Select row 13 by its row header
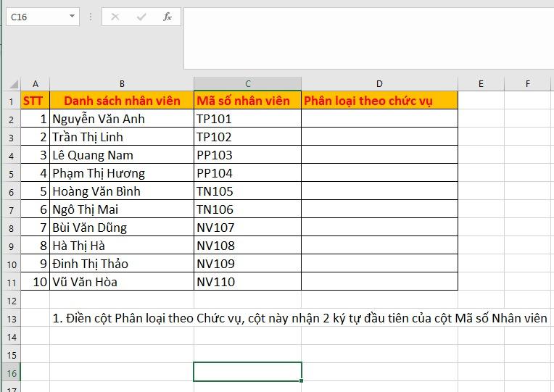The width and height of the screenshot is (554, 392). pos(11,318)
